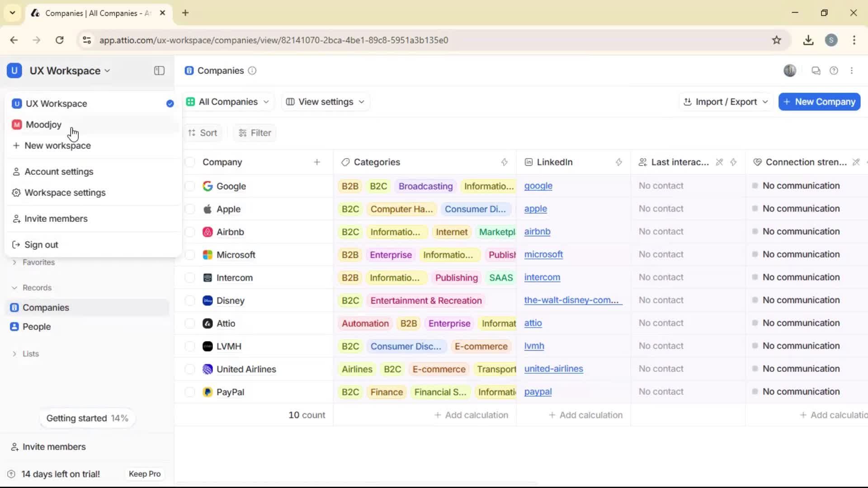Click the PayPal company logo
The width and height of the screenshot is (868, 488).
tap(208, 392)
